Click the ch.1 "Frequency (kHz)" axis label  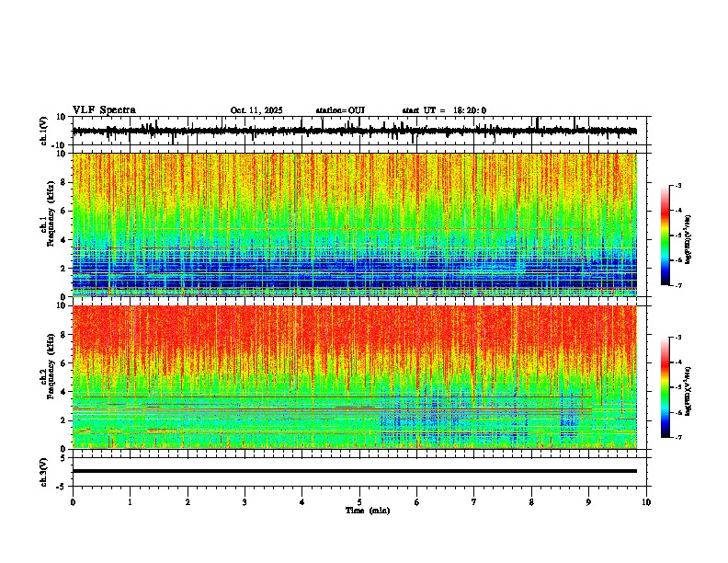[51, 213]
